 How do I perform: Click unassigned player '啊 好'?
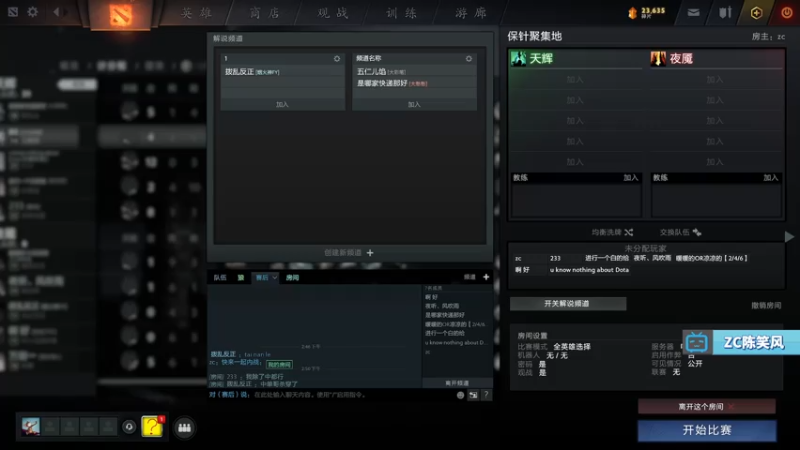click(522, 270)
